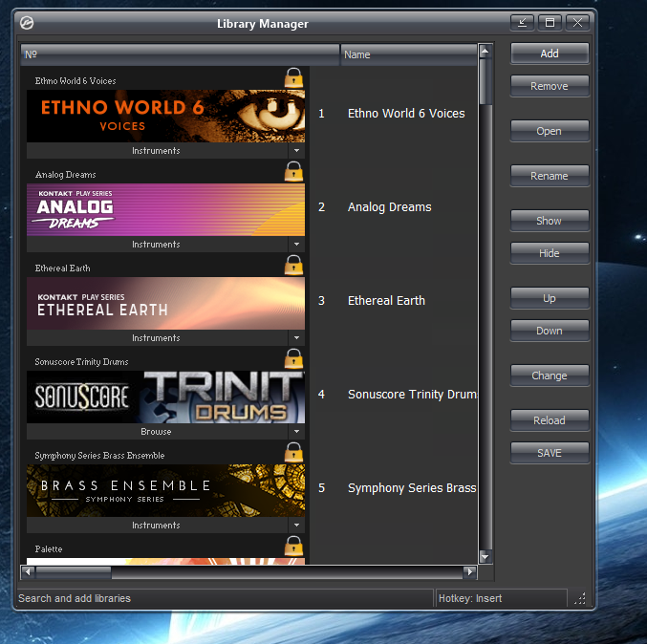Click the horizontal scrollbar right arrow
647x644 pixels.
(x=469, y=572)
